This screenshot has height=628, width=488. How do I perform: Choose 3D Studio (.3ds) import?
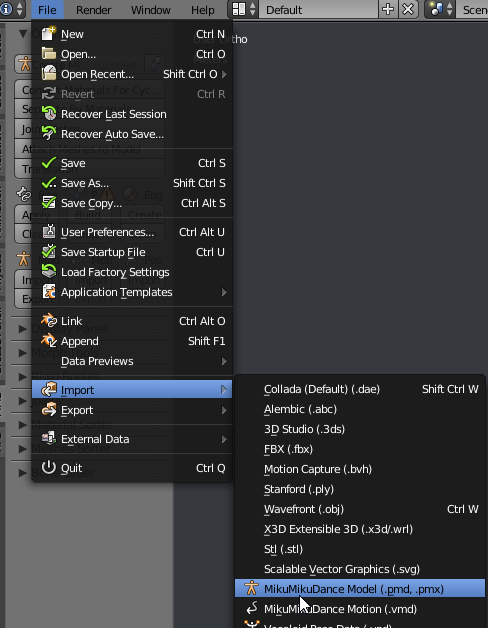(360, 429)
